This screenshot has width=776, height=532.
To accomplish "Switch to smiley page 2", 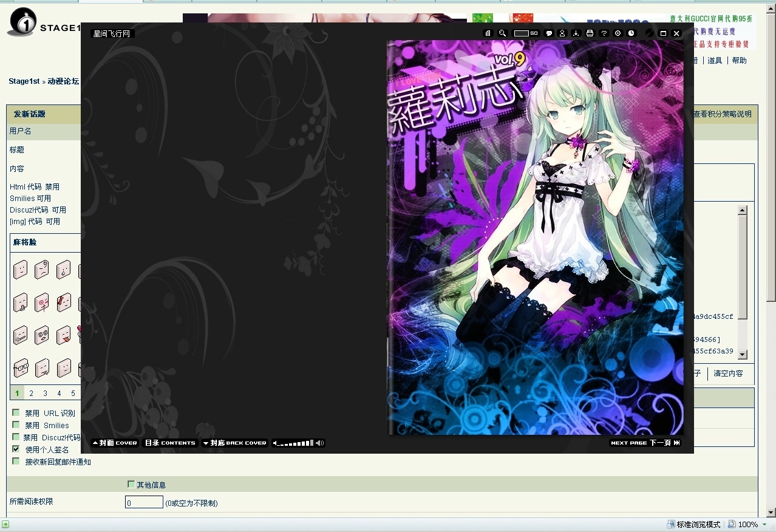I will tap(32, 393).
